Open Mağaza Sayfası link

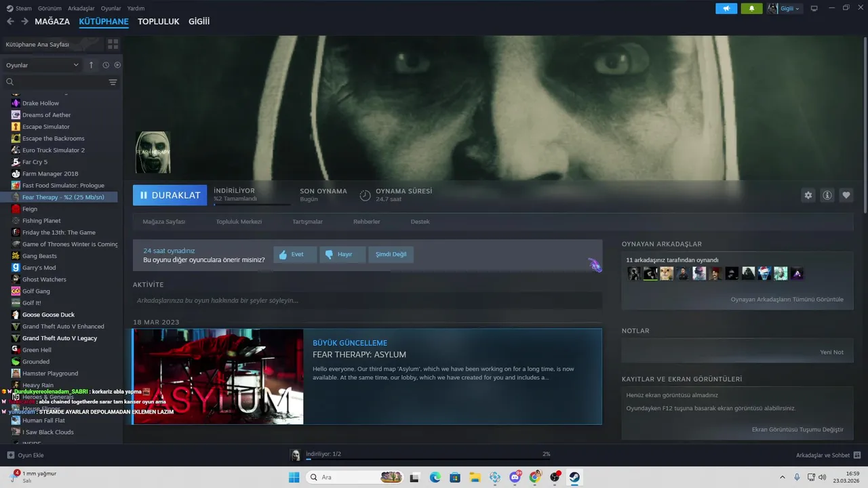tap(164, 222)
